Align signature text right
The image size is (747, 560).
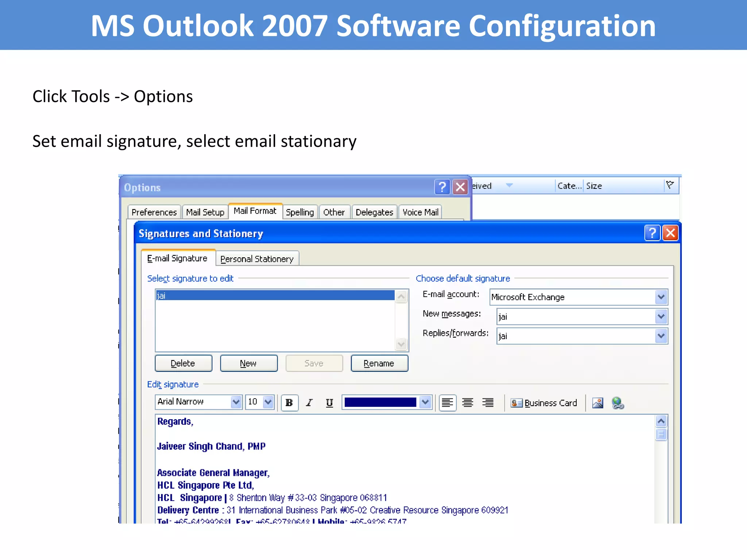tap(488, 403)
